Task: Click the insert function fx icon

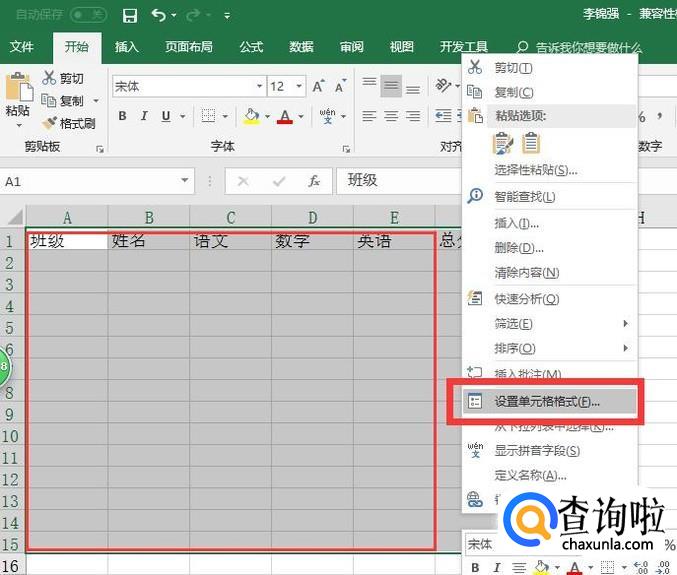Action: tap(314, 181)
